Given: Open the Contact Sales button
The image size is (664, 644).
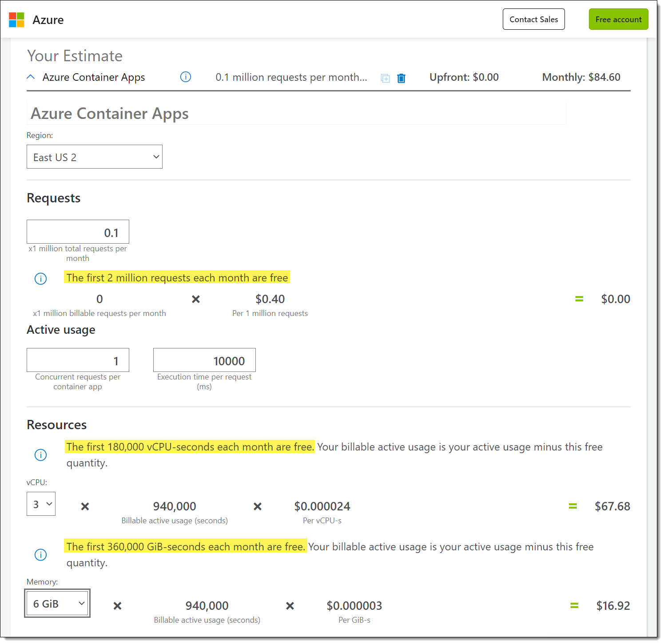Looking at the screenshot, I should [x=533, y=19].
